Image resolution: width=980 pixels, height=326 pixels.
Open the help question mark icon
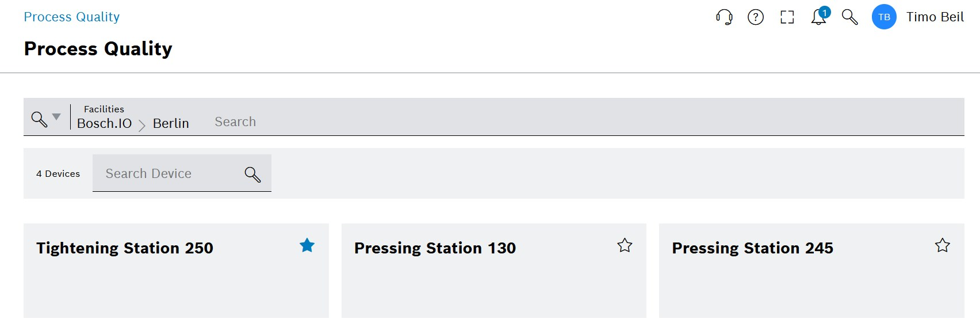(x=756, y=17)
